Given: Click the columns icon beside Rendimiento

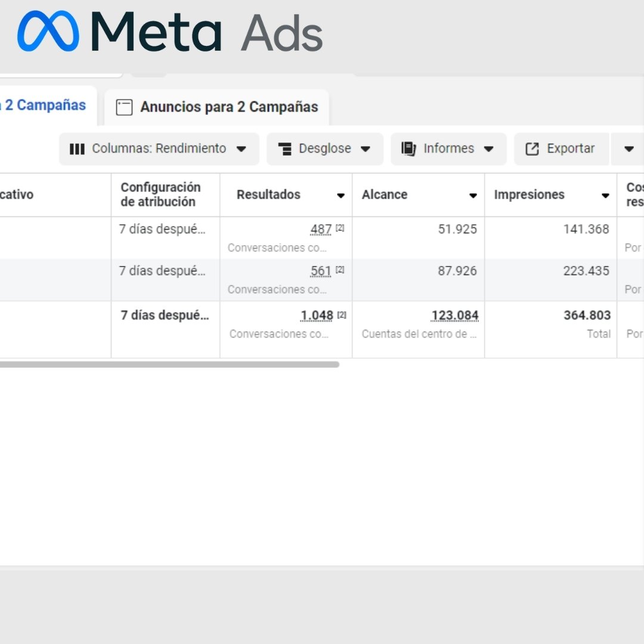Looking at the screenshot, I should pyautogui.click(x=77, y=149).
